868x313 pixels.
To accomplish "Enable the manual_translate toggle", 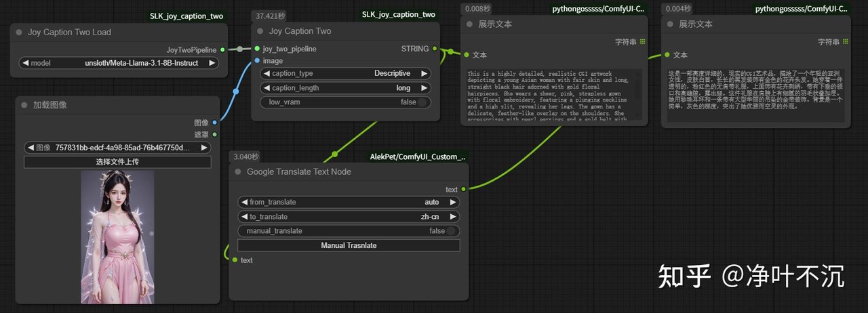I will [x=452, y=231].
